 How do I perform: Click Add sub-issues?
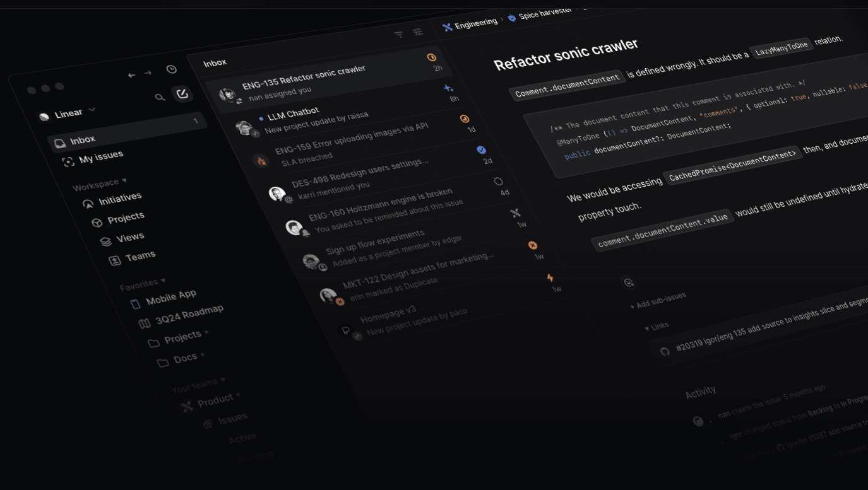658,301
